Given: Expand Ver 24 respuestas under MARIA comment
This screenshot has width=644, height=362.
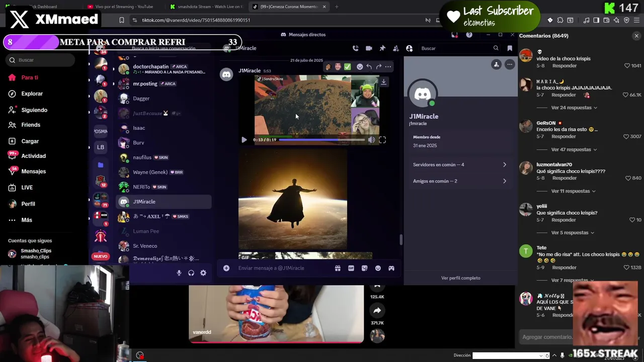Looking at the screenshot, I should [574, 108].
